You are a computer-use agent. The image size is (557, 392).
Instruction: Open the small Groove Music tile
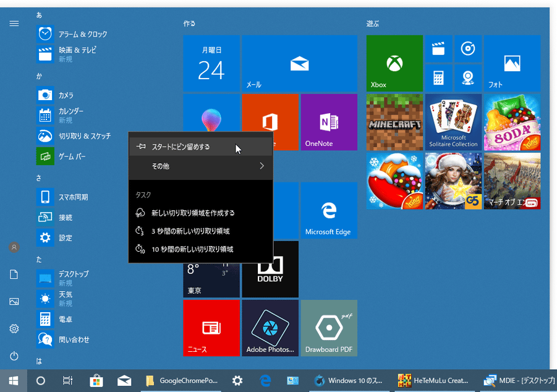pos(468,49)
